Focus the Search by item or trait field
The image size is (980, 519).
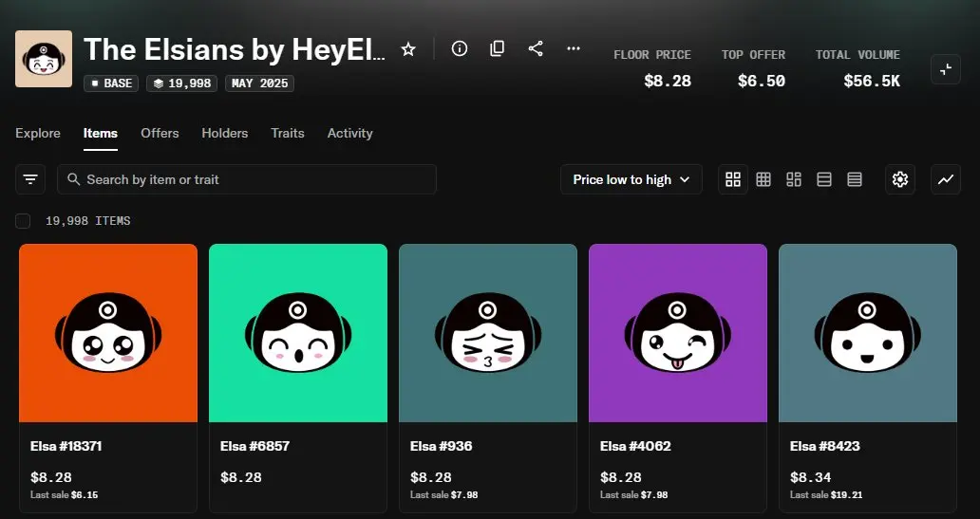tap(247, 179)
